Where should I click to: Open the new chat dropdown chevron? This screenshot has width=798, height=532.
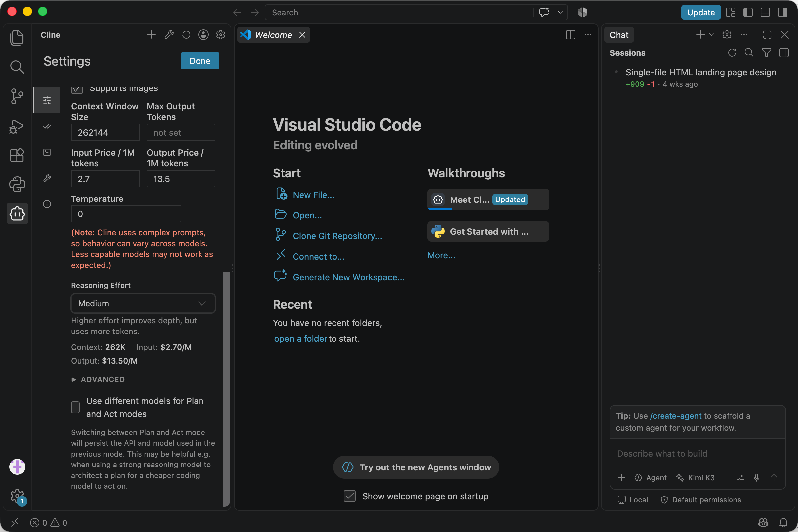coord(712,35)
